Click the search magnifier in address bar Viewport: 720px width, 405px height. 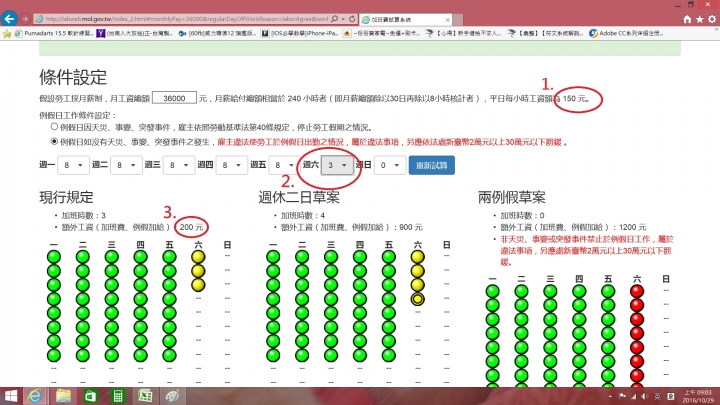point(335,19)
